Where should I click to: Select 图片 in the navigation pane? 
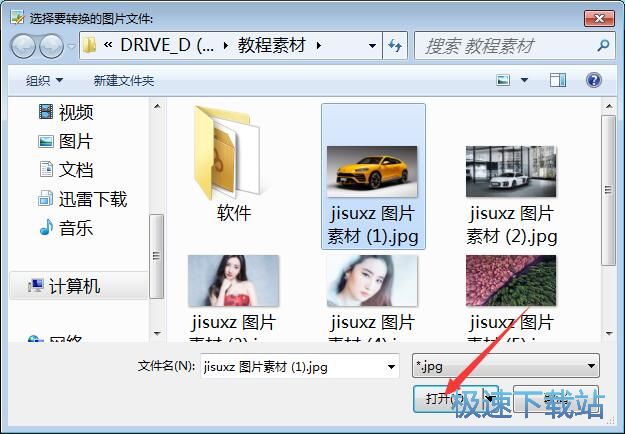[x=76, y=141]
